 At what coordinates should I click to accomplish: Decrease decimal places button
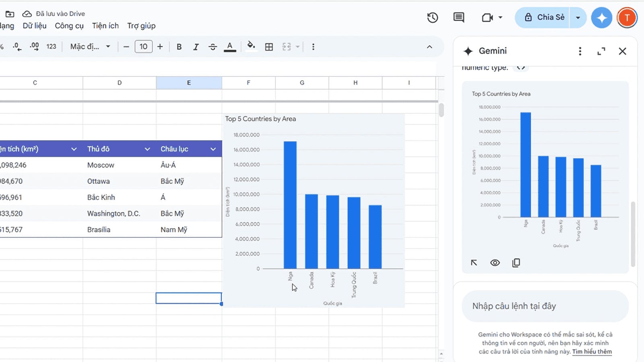click(x=17, y=47)
